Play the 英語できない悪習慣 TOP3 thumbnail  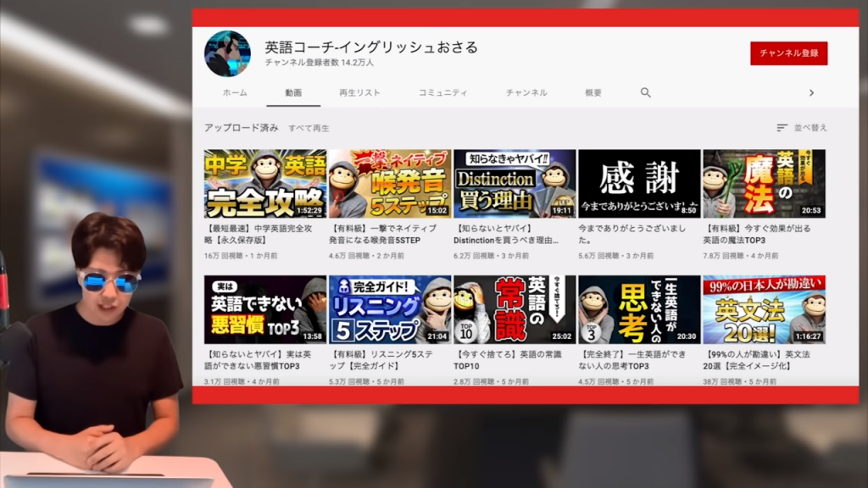tap(265, 310)
